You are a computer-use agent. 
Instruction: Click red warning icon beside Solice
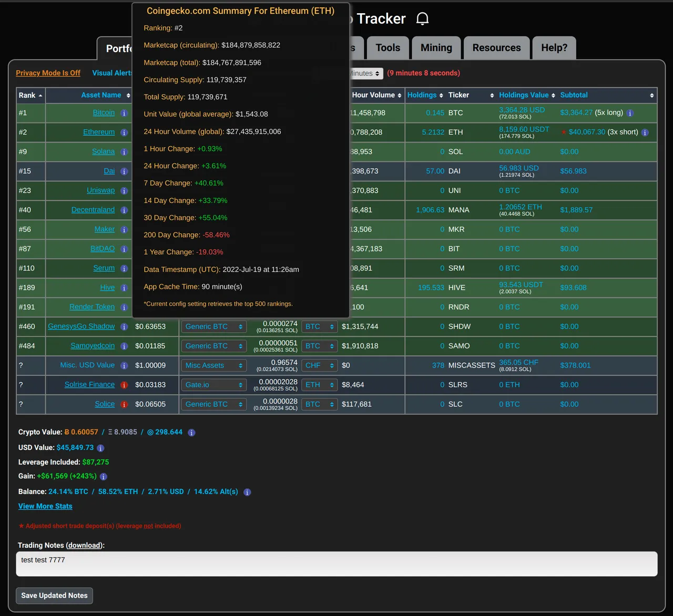124,405
